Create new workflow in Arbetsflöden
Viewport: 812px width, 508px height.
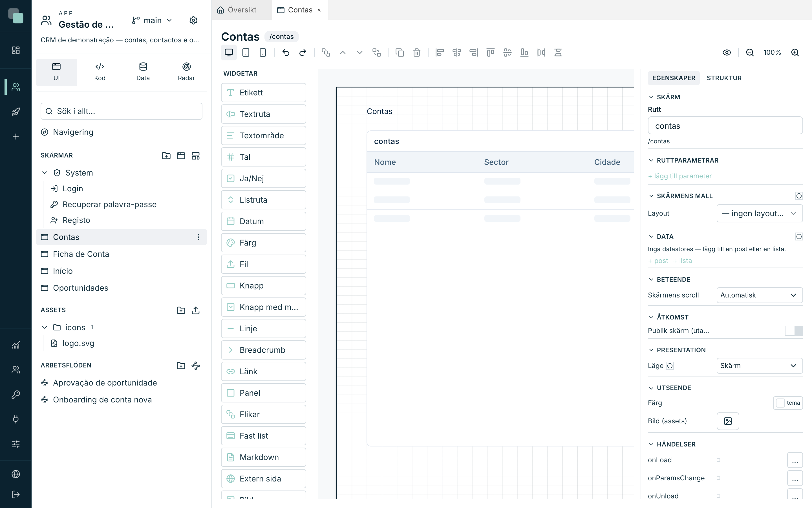point(196,365)
